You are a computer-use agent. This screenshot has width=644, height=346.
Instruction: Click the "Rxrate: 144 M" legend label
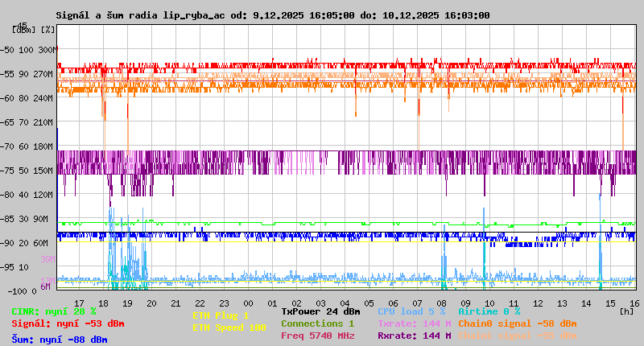pyautogui.click(x=415, y=336)
